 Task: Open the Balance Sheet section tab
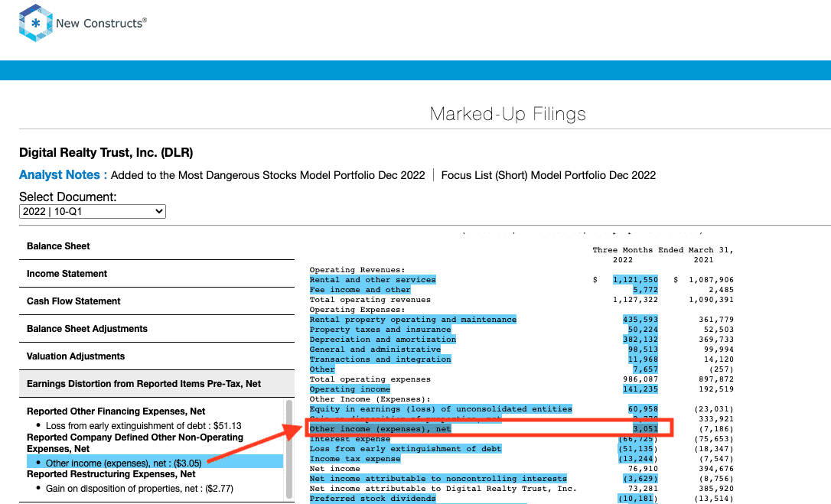pos(157,246)
